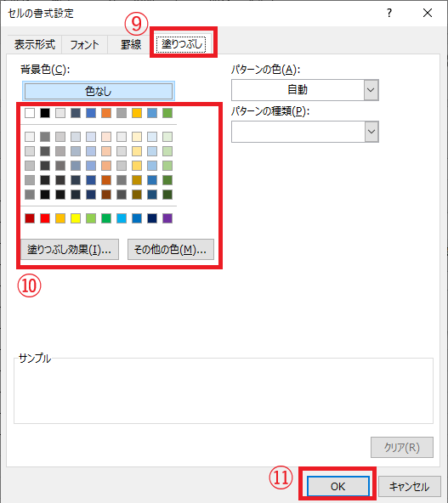
Task: Open the 塗りつぶし効果(I)... dialog
Action: [x=70, y=249]
